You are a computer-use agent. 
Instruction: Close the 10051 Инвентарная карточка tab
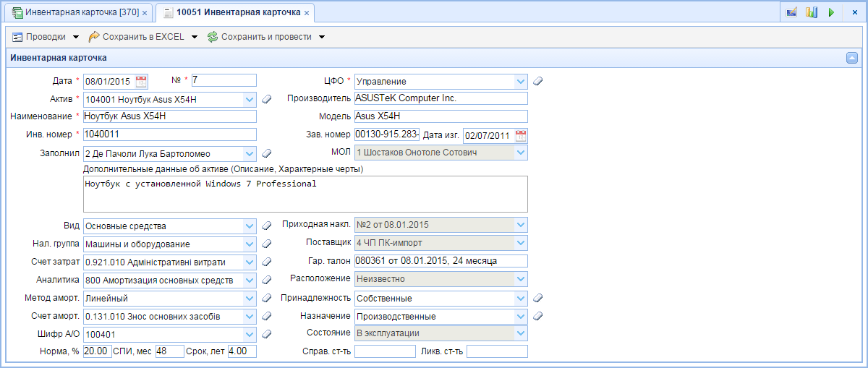click(307, 14)
